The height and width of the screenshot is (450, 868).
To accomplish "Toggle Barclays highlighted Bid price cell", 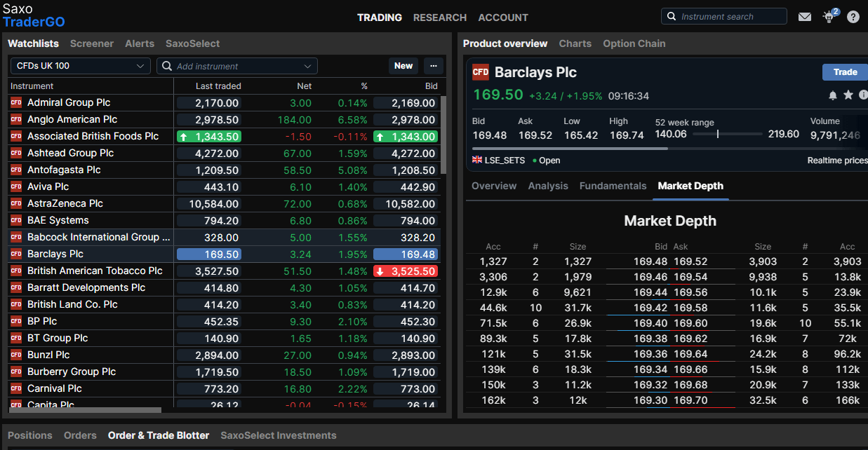I will click(x=406, y=254).
